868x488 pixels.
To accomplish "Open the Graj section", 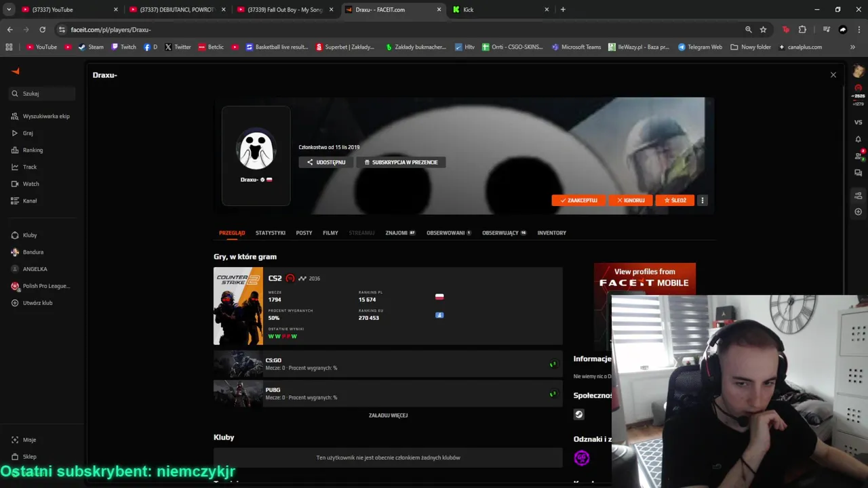I will pyautogui.click(x=22, y=133).
